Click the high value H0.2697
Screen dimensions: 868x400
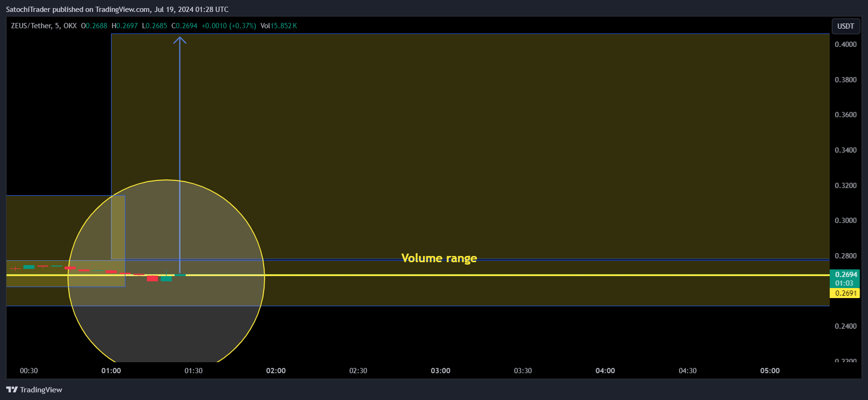click(x=124, y=26)
